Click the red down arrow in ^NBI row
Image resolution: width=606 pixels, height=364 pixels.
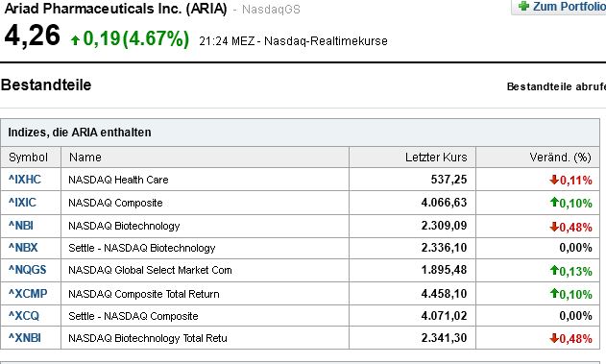coord(554,227)
